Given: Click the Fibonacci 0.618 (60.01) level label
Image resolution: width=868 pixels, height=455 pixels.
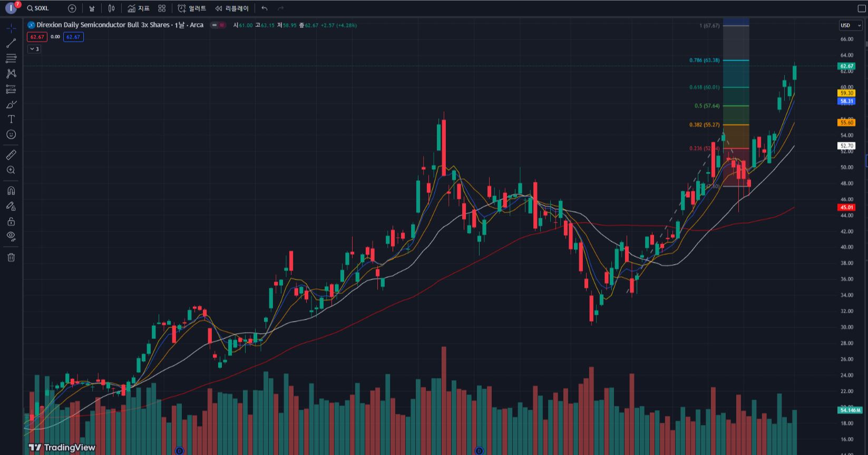Looking at the screenshot, I should pos(704,87).
